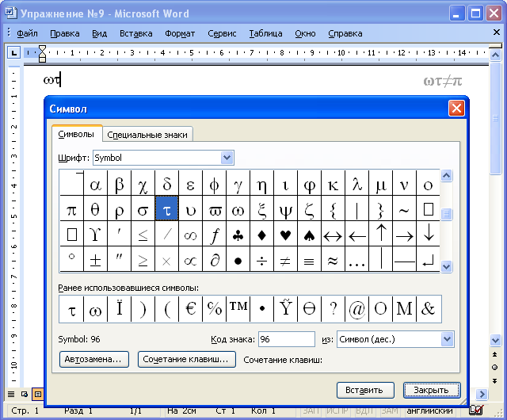The height and width of the screenshot is (420, 507).
Task: Open the Шрифт font dropdown
Action: tap(227, 158)
